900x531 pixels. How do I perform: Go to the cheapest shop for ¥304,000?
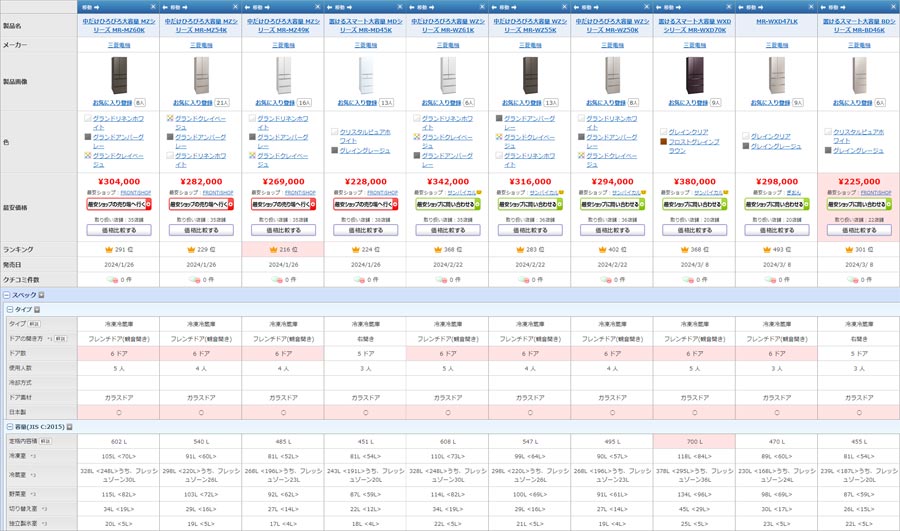point(119,204)
